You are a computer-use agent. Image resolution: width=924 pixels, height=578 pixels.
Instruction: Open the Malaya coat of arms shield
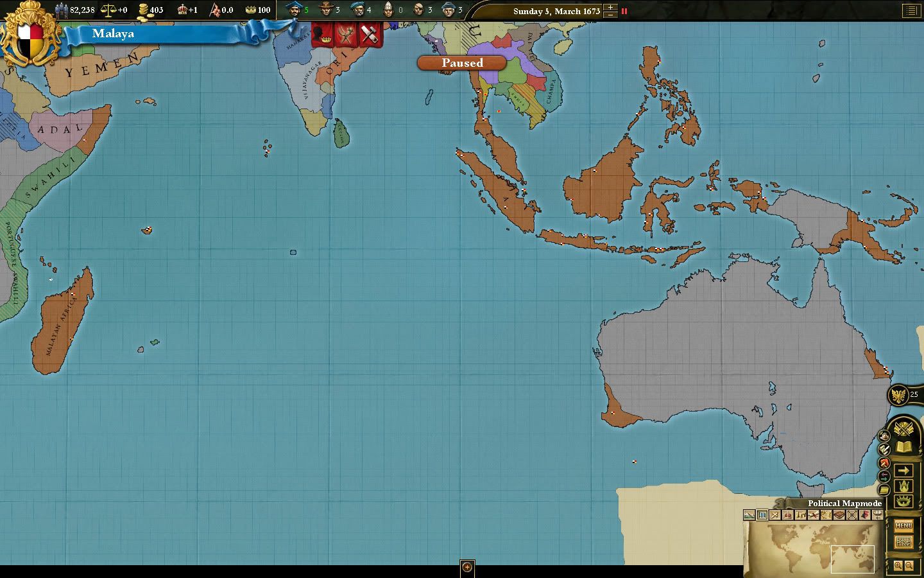[31, 33]
